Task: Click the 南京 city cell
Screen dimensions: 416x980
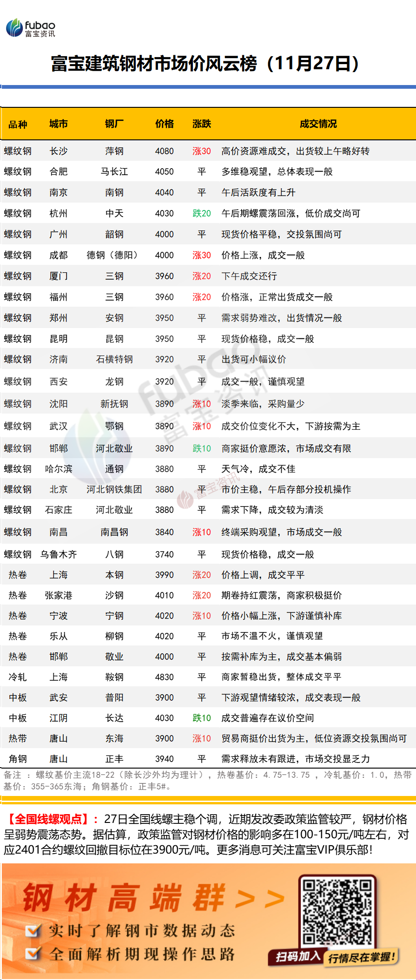Action: click(59, 192)
